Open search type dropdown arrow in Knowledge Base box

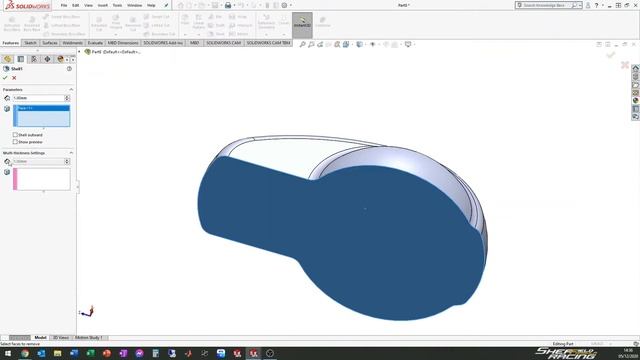(580, 5)
